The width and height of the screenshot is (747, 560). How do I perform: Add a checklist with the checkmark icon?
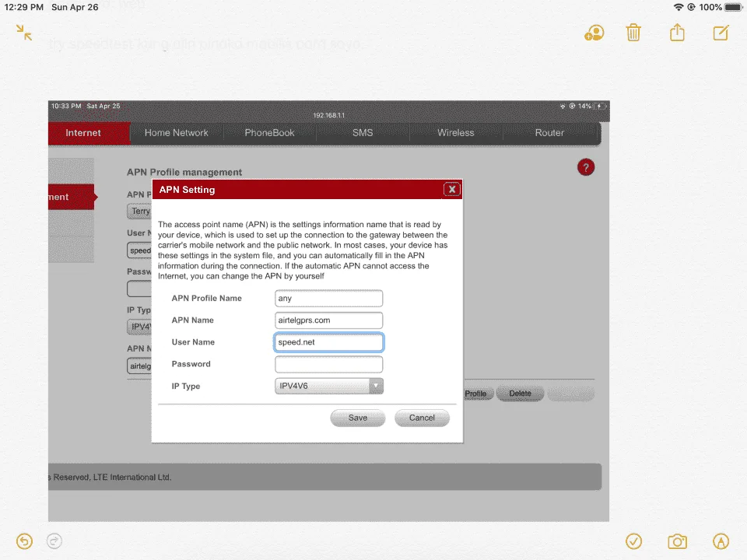pyautogui.click(x=633, y=541)
